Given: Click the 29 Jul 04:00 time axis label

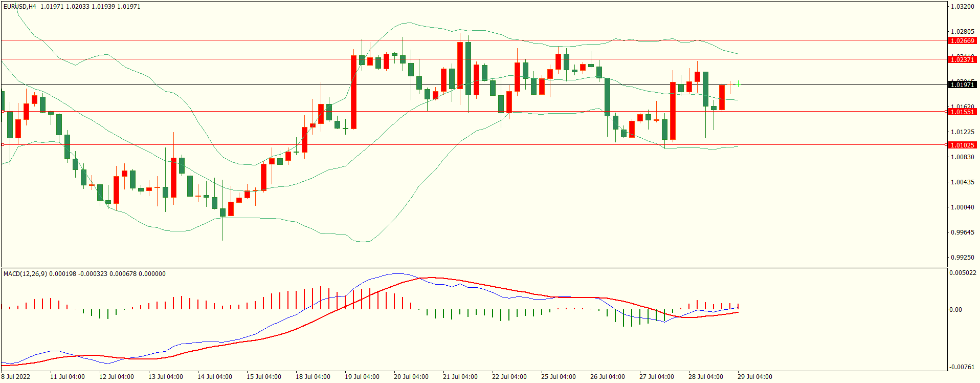Looking at the screenshot, I should [754, 377].
